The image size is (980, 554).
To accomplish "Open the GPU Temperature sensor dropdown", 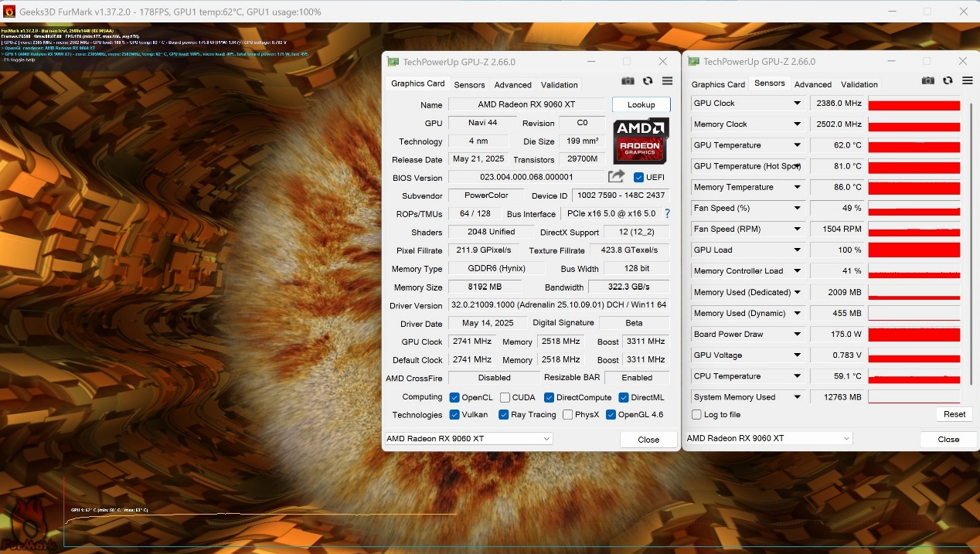I will tap(797, 145).
